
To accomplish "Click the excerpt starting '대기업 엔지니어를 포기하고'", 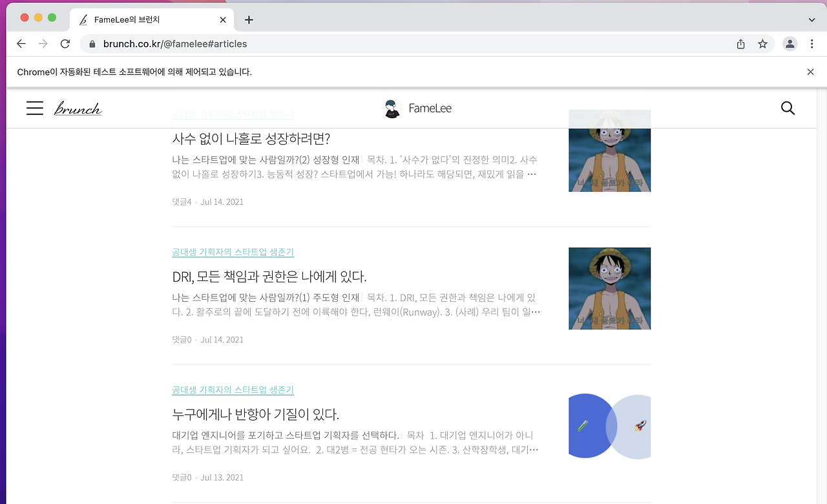I will pos(355,442).
